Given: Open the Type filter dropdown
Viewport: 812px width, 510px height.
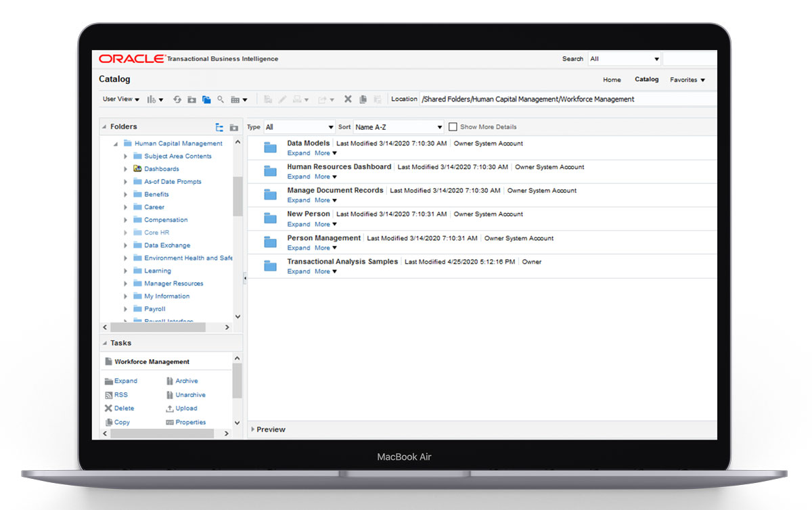Looking at the screenshot, I should pos(299,127).
